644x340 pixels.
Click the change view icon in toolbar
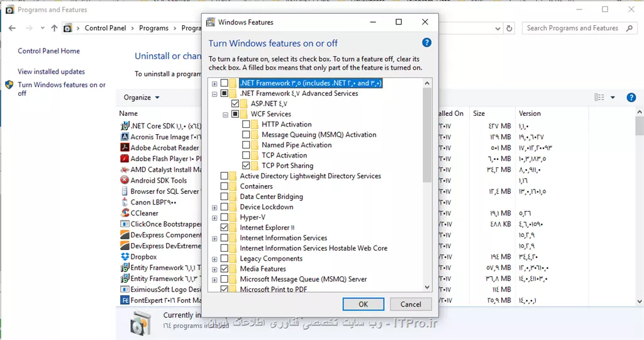[x=599, y=98]
